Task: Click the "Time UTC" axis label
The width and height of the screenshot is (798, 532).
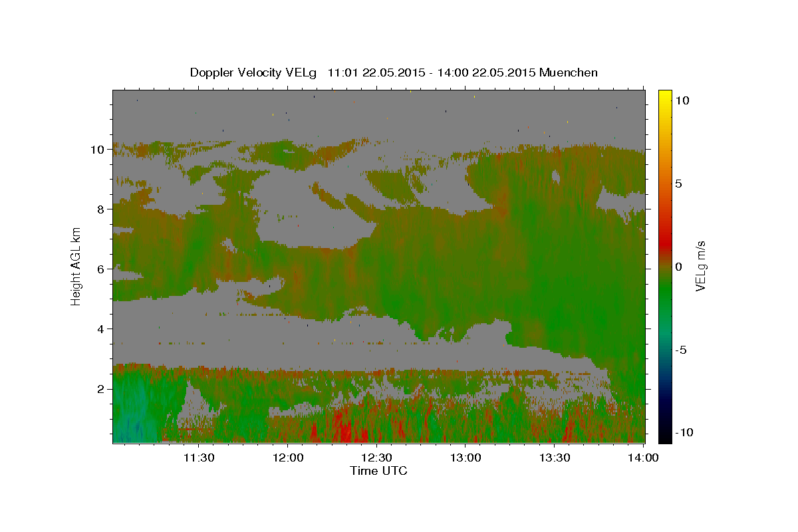Action: (x=378, y=471)
